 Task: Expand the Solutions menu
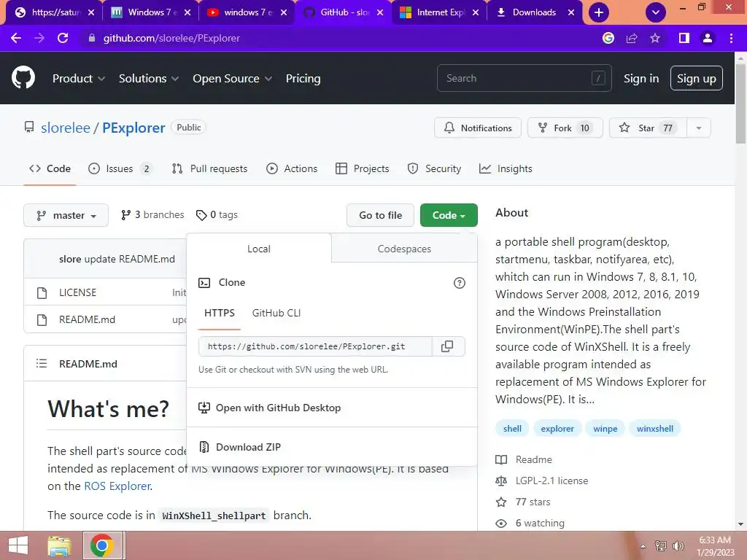(x=149, y=78)
